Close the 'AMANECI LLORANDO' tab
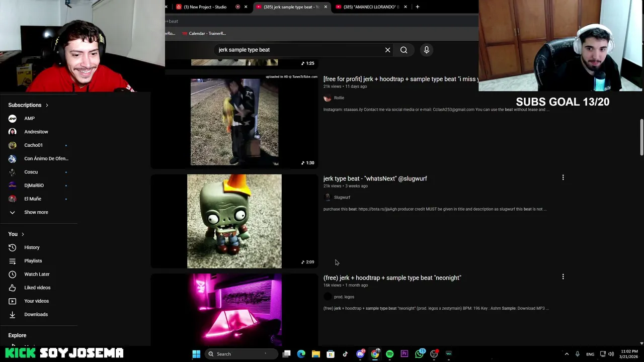The image size is (644, 362). 406,7
